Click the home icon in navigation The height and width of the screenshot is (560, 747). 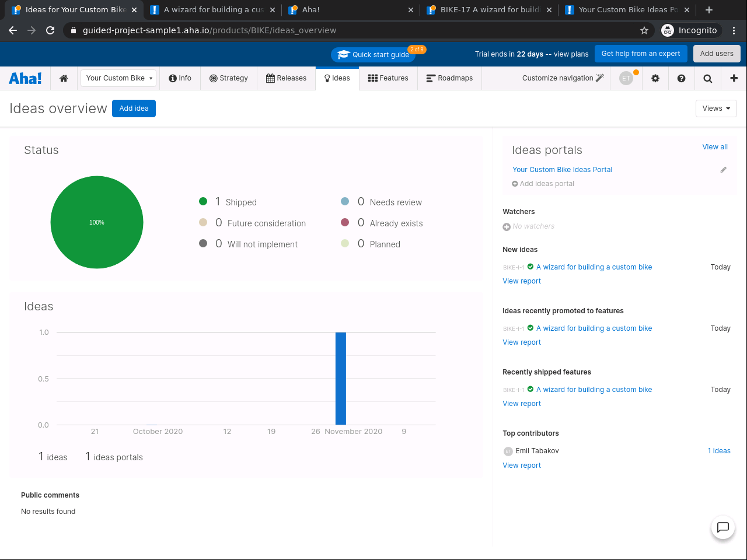64,78
